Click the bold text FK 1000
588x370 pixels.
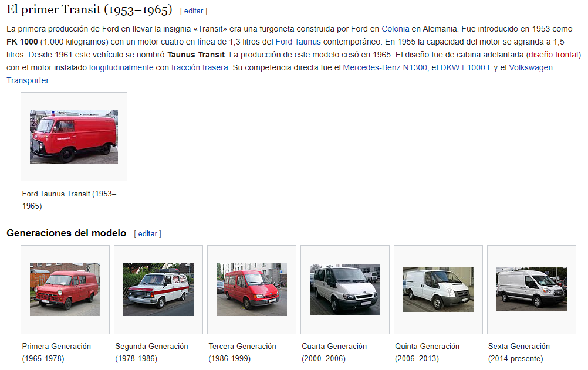click(x=22, y=42)
